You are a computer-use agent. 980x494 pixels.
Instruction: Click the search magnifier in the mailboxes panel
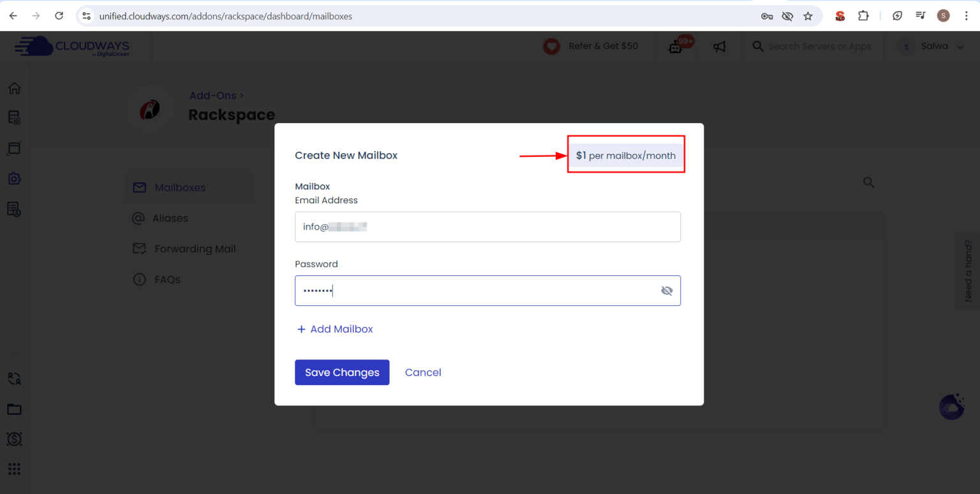(x=868, y=182)
